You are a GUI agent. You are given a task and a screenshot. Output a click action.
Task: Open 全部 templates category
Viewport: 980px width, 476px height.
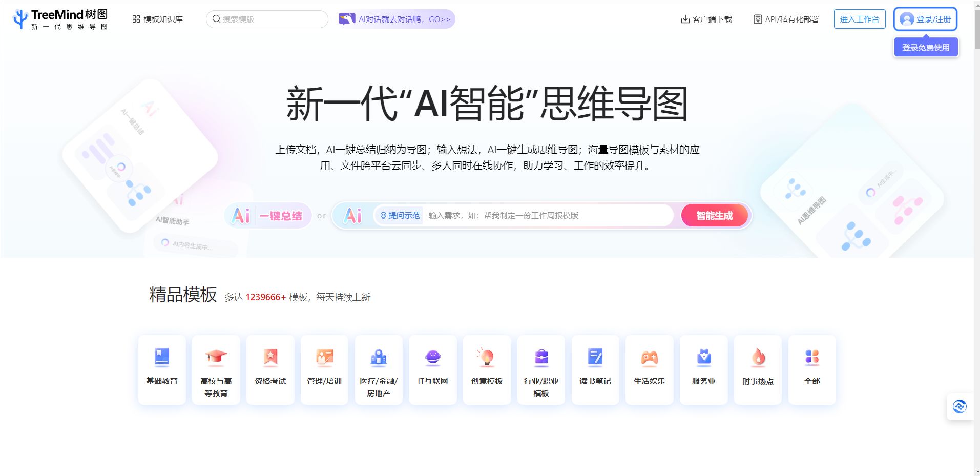pos(812,369)
